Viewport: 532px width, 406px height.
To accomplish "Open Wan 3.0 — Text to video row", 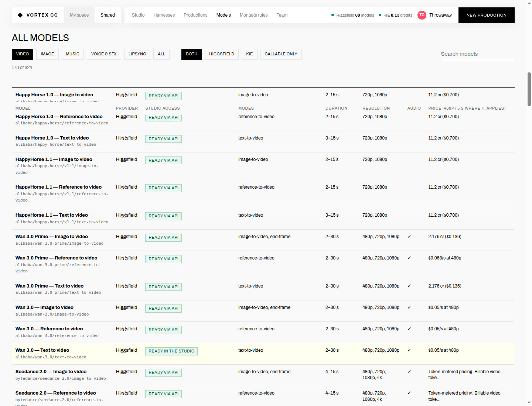I will 263,354.
